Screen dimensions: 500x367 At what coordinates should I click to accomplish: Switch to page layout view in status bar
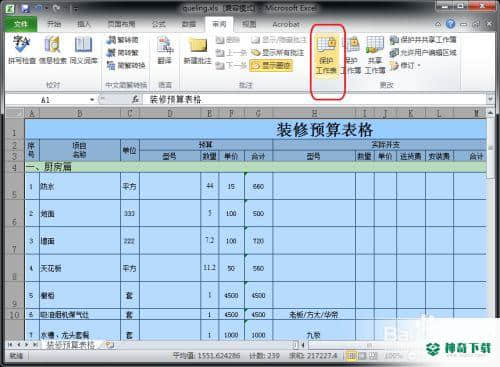362,356
